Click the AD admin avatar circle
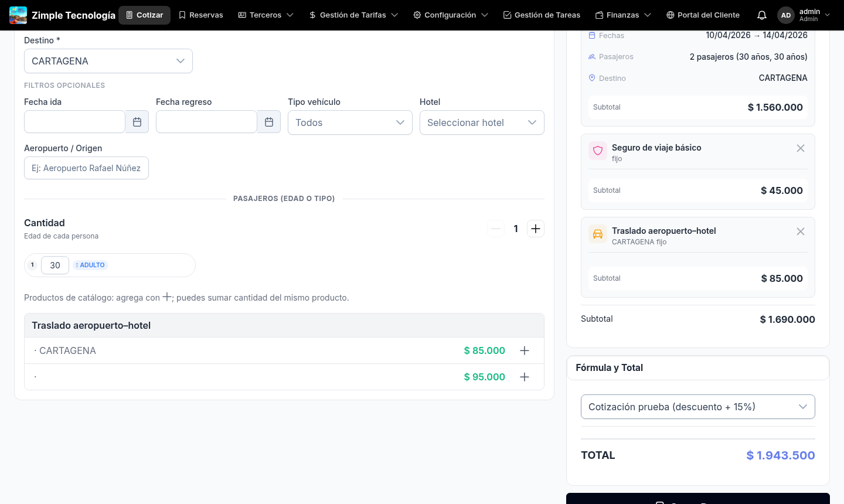The width and height of the screenshot is (844, 504). pos(785,15)
